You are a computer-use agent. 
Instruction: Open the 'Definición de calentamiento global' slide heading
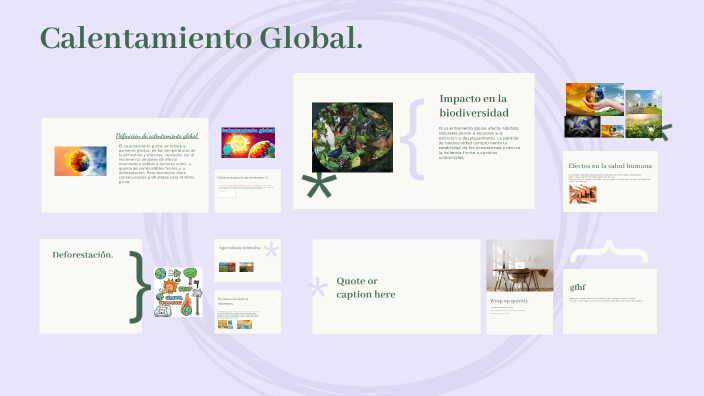tap(157, 136)
